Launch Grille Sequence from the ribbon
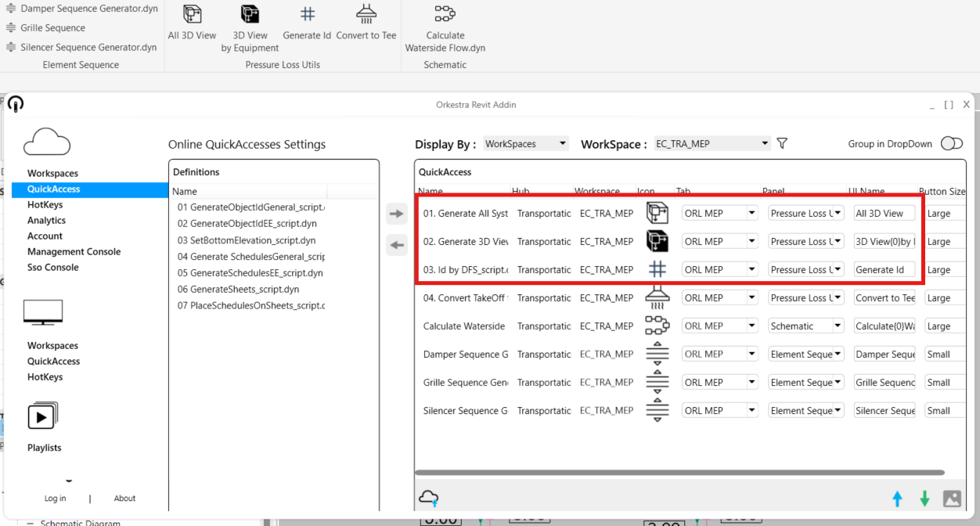The width and height of the screenshot is (980, 526). (45, 27)
